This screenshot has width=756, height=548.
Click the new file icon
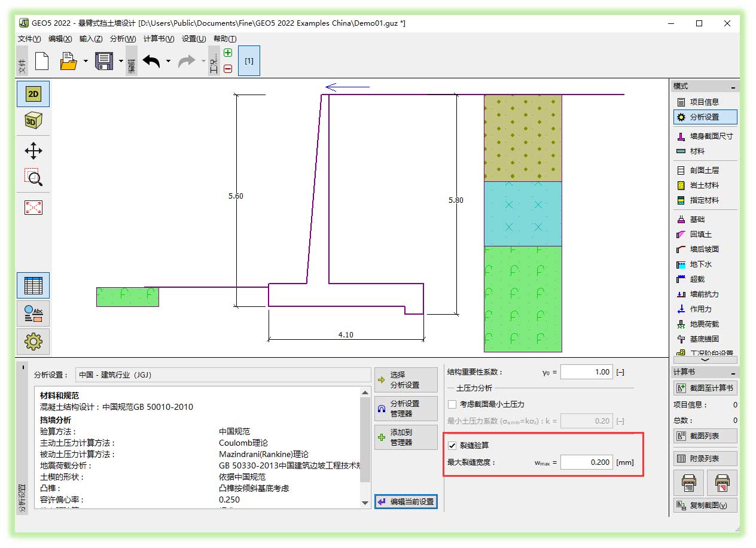[42, 61]
